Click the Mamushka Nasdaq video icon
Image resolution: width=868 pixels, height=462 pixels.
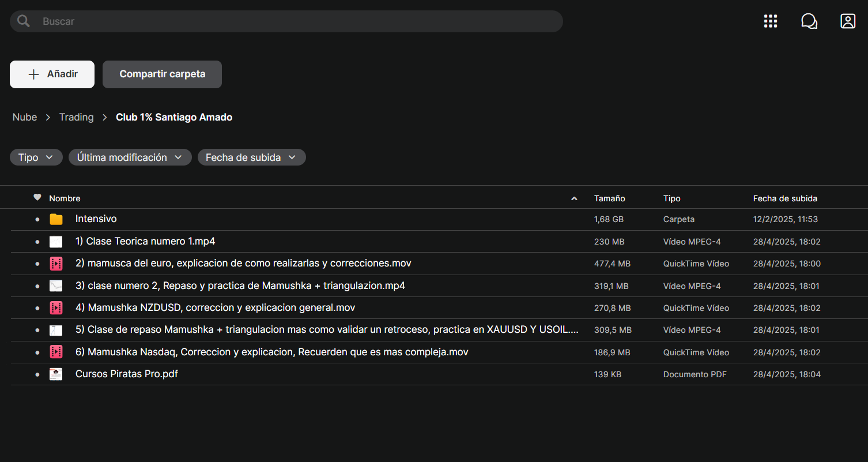56,352
